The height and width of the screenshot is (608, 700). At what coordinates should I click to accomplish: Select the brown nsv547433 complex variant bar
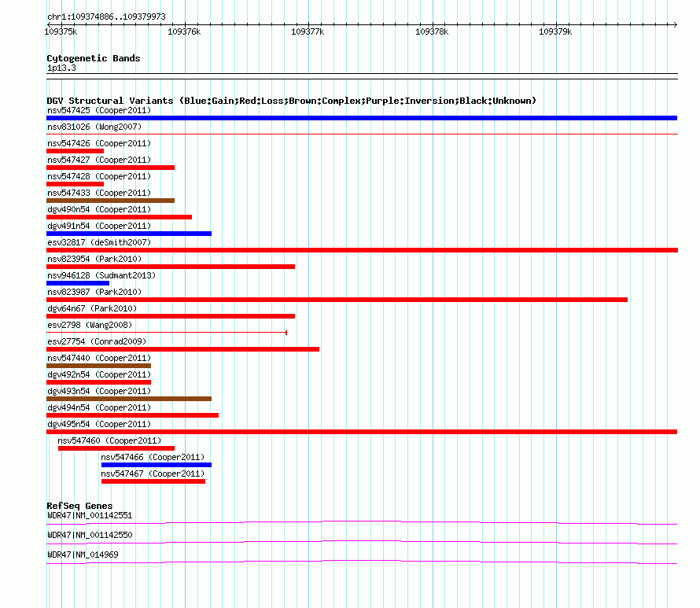[110, 201]
